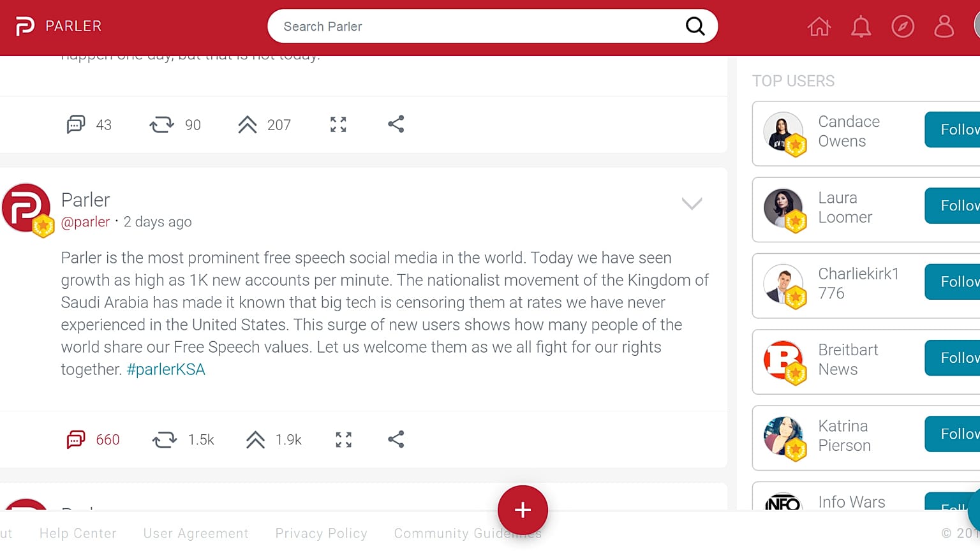Expand the #parlerKSA post fullscreen
The width and height of the screenshot is (980, 551).
click(x=343, y=439)
